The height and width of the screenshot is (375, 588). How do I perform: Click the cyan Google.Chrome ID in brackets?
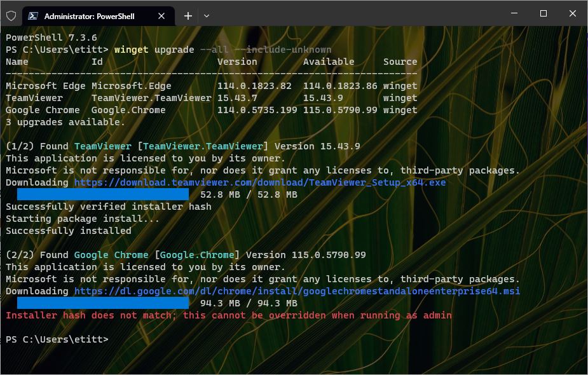[x=197, y=255]
